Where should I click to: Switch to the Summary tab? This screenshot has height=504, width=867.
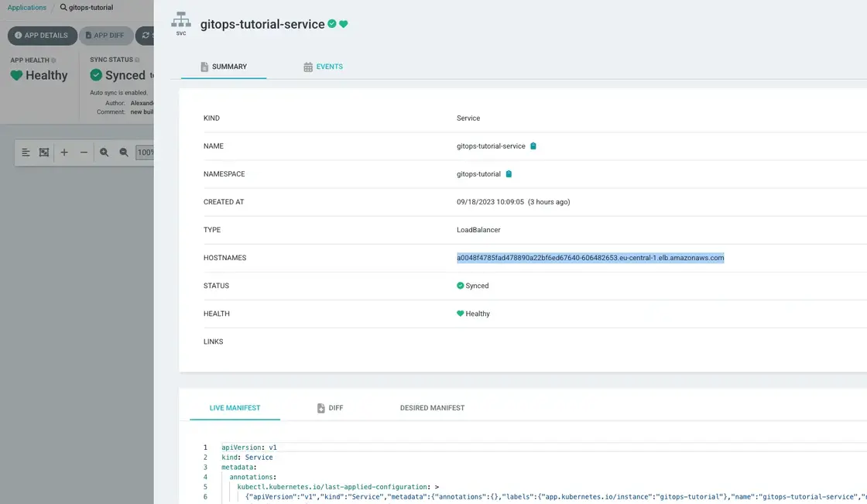(223, 67)
